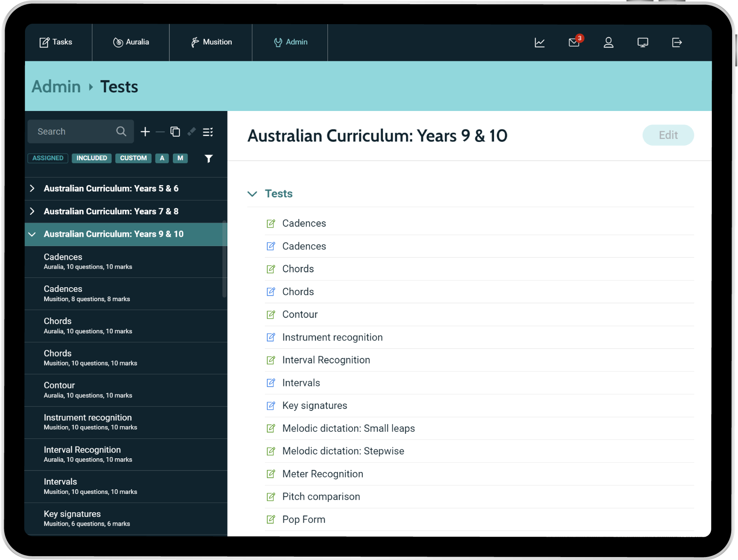Switch to the Musition tab
Image resolution: width=738 pixels, height=560 pixels.
(211, 42)
